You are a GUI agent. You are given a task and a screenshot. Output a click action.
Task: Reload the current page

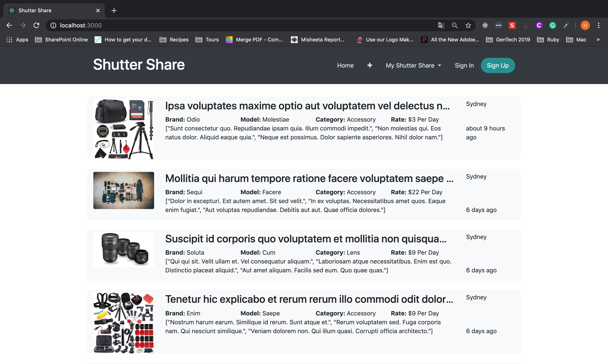coord(36,25)
